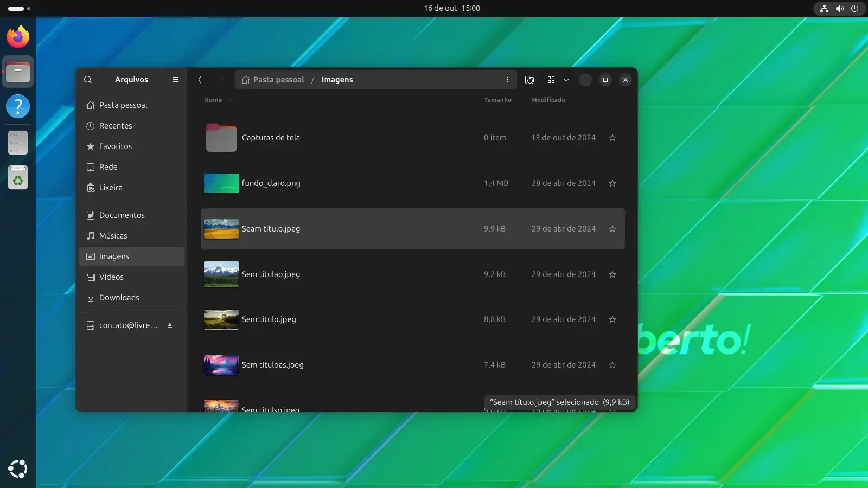Open the Activities workspace indicator
The width and height of the screenshot is (868, 488).
pos(19,8)
